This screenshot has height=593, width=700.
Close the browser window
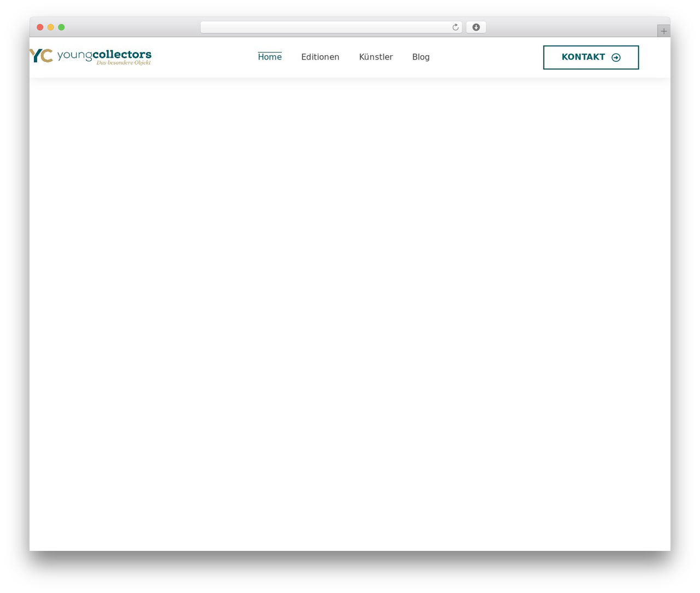tap(40, 27)
